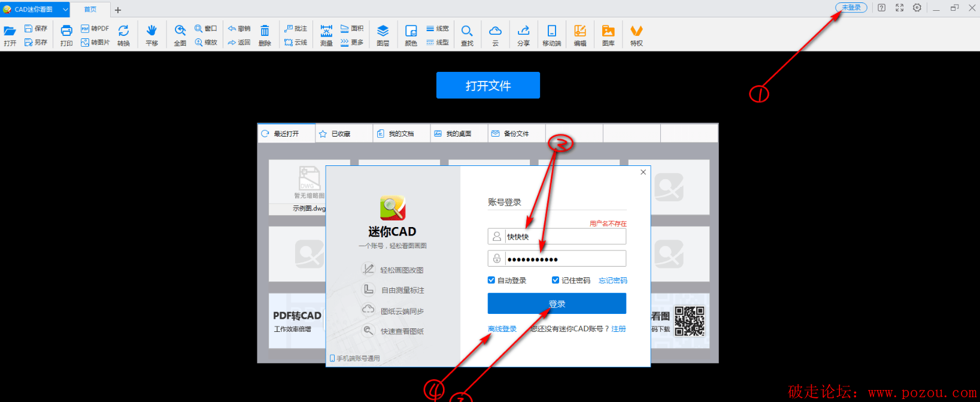
Task: Click the 撤销 undo icon
Action: 239,28
